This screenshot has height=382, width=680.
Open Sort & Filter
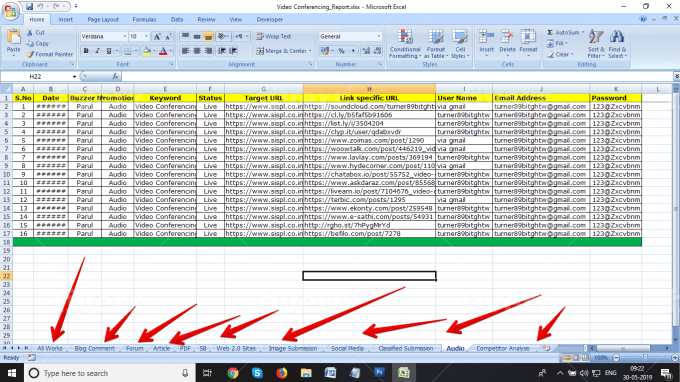(596, 44)
